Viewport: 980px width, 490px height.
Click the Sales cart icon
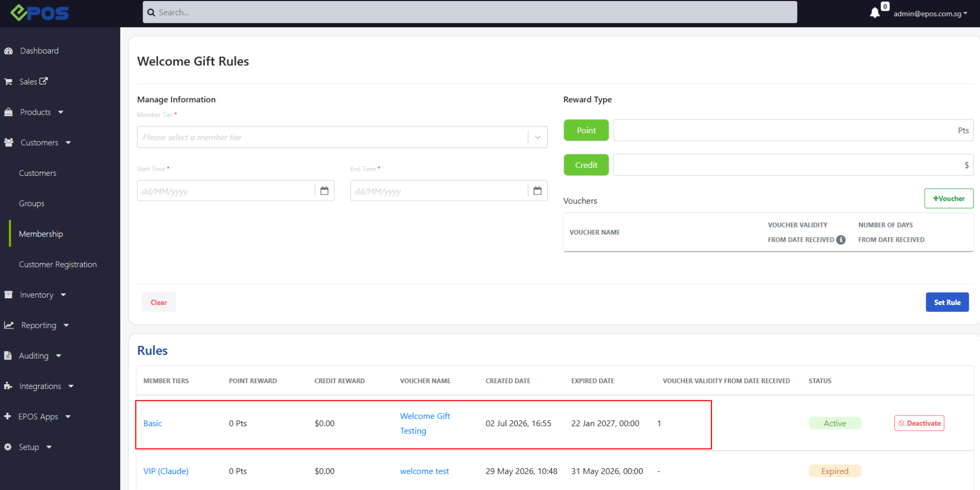(x=9, y=82)
